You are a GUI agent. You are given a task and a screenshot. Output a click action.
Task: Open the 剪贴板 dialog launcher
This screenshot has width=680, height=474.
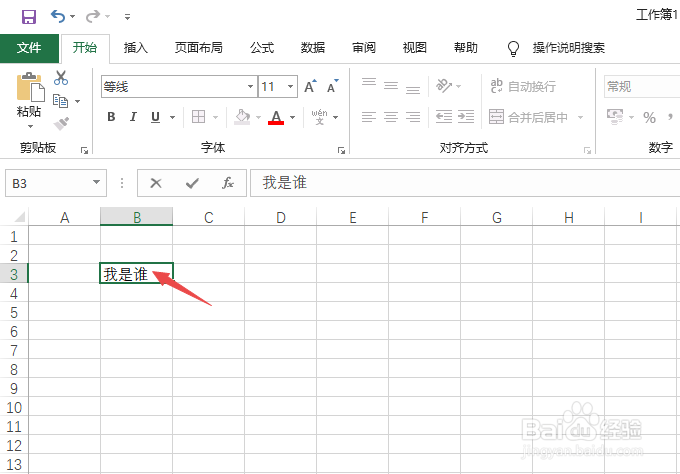pyautogui.click(x=84, y=150)
